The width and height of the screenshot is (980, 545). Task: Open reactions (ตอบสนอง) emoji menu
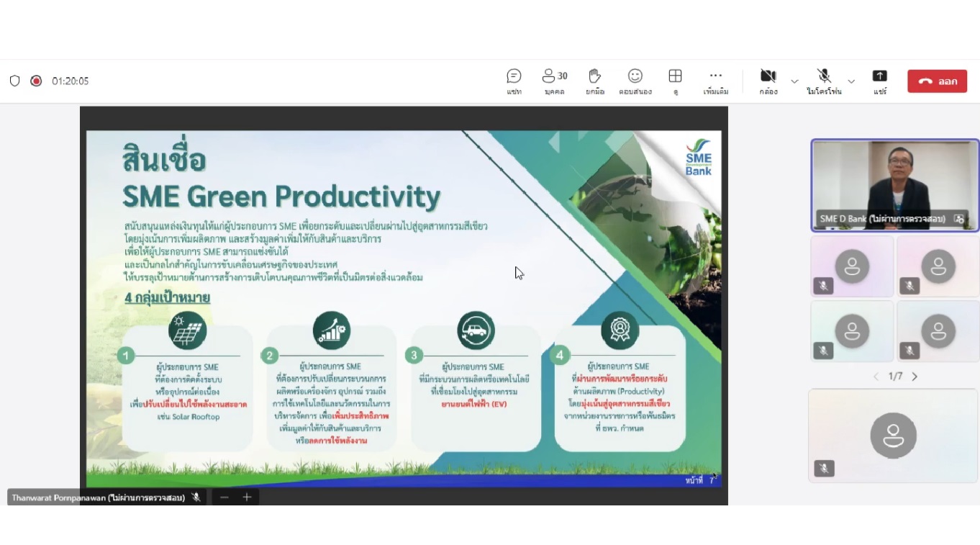pyautogui.click(x=635, y=81)
